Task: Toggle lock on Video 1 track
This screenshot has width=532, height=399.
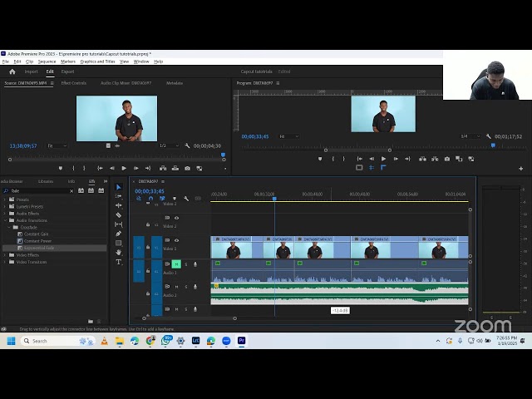Action: pyautogui.click(x=148, y=248)
